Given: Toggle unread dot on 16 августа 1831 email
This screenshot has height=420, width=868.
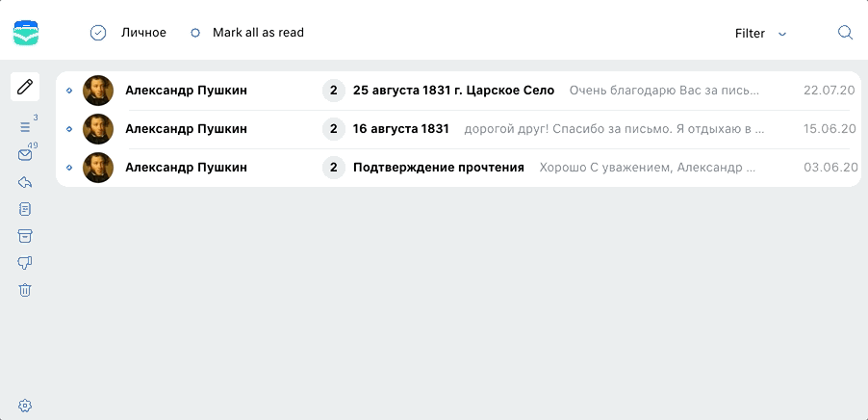Looking at the screenshot, I should (69, 129).
